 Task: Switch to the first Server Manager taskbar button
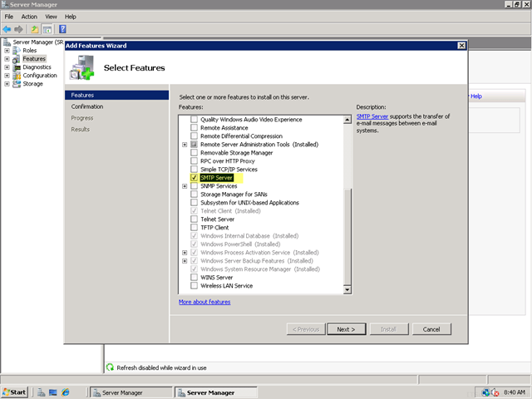[131, 392]
